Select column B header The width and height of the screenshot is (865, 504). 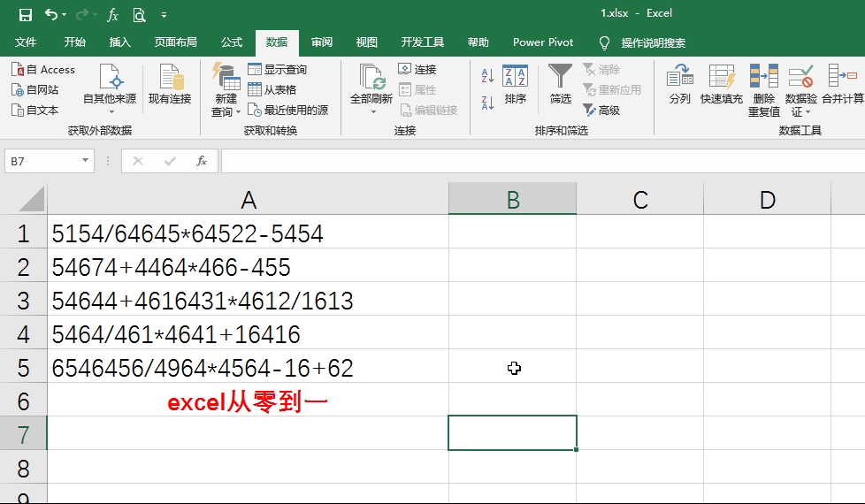[512, 199]
